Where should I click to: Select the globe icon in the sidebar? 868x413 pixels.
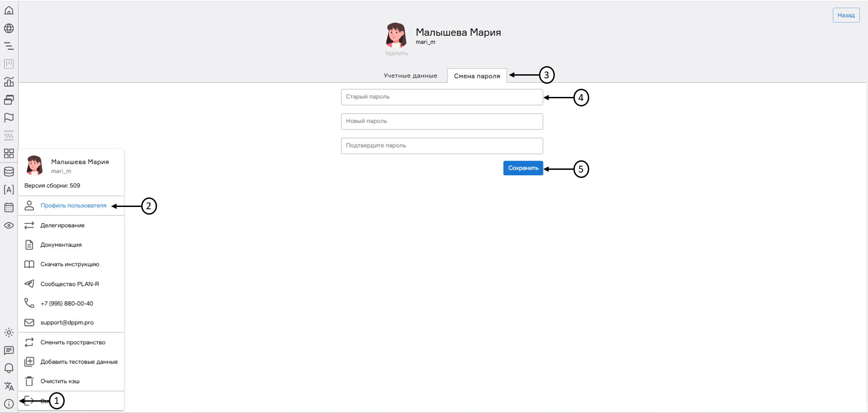(9, 28)
